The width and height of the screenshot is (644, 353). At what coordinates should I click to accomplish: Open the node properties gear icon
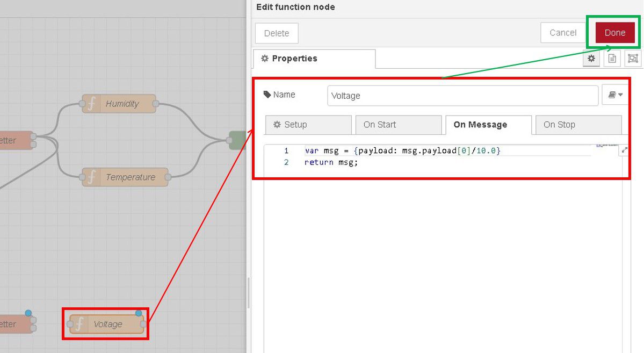pos(591,59)
